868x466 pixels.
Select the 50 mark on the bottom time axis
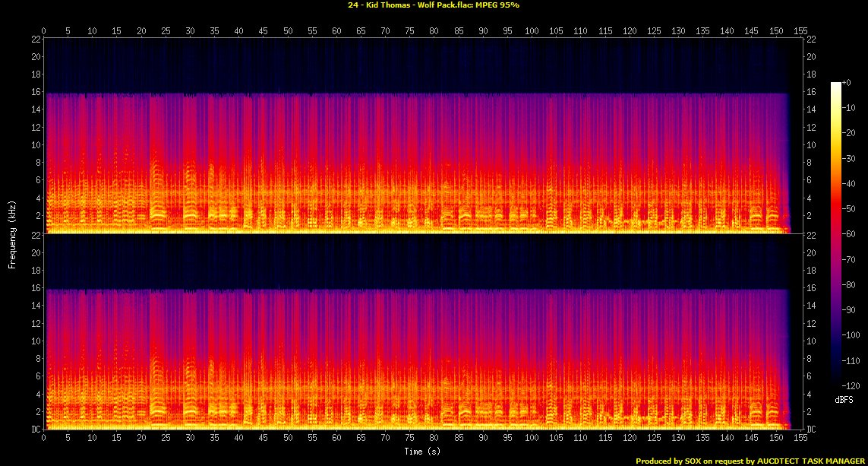click(288, 439)
